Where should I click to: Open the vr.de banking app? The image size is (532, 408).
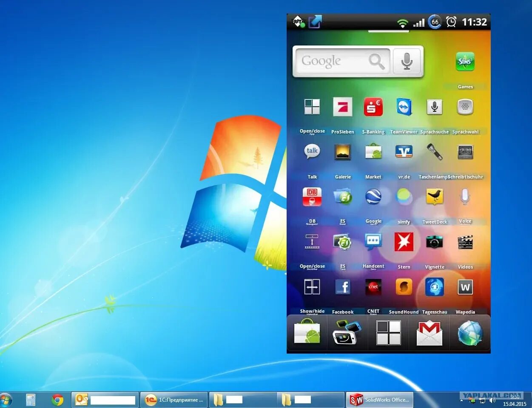click(404, 152)
